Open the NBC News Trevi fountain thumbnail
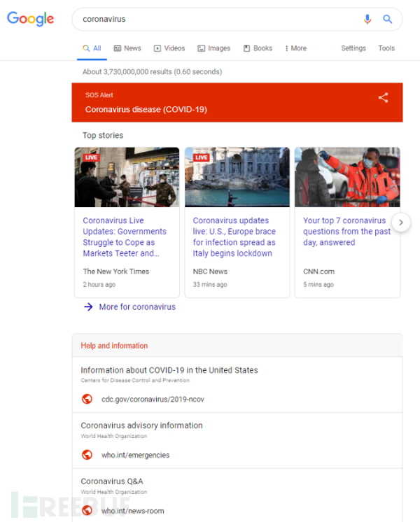This screenshot has height=522, width=420. point(237,177)
